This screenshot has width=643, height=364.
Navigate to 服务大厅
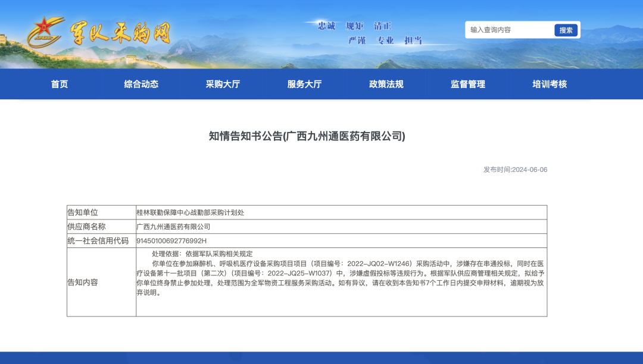coord(304,84)
